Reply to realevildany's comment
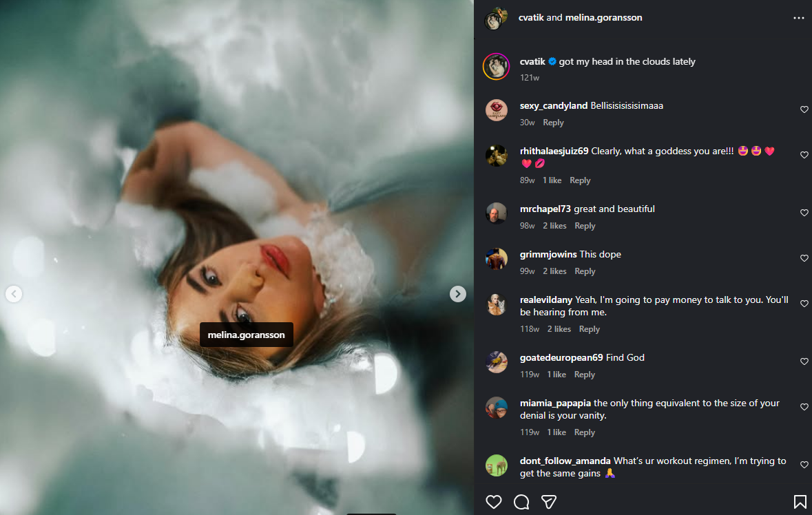Screen dimensions: 812x515 [590, 329]
